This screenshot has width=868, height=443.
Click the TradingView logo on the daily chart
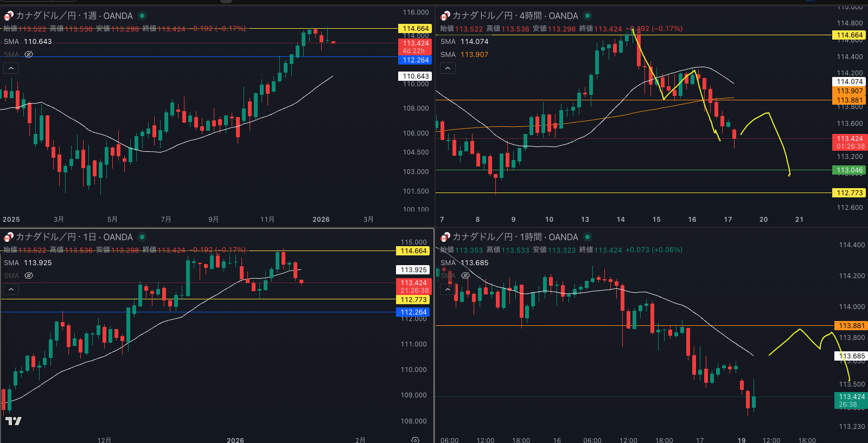coord(13,421)
